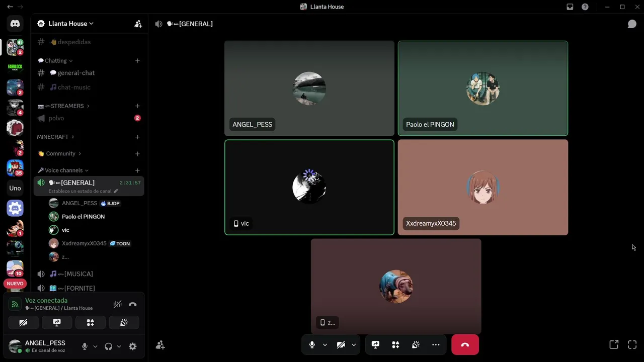Create a channel in Voice channels category
644x362 pixels.
pyautogui.click(x=137, y=170)
